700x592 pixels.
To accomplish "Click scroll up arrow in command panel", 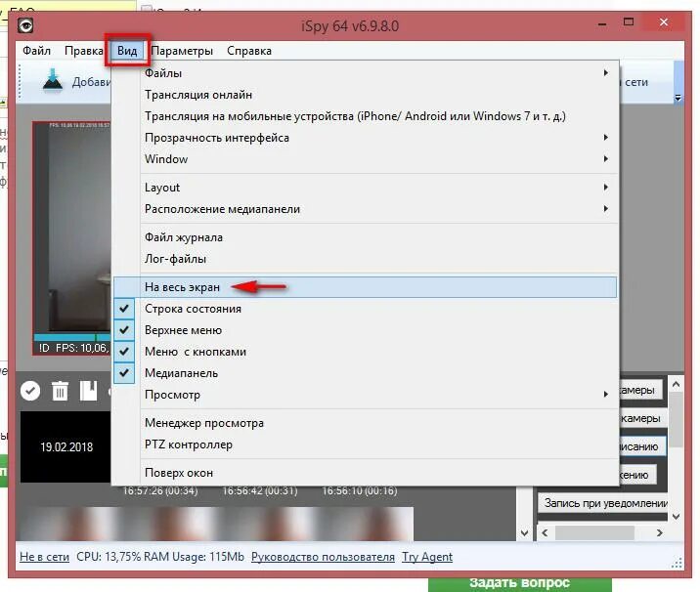I will (676, 384).
